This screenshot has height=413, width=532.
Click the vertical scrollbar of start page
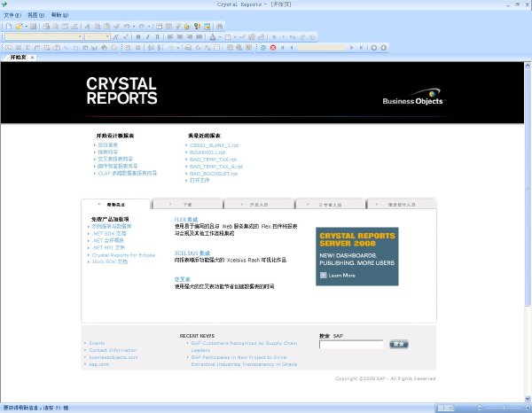point(528,230)
